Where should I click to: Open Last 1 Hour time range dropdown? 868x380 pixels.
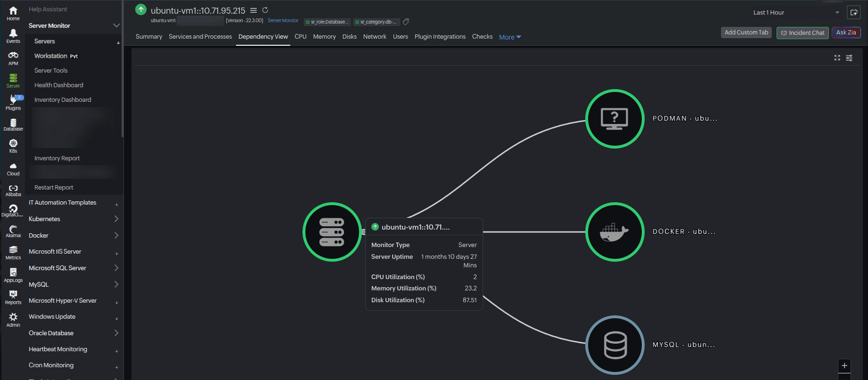pyautogui.click(x=796, y=13)
